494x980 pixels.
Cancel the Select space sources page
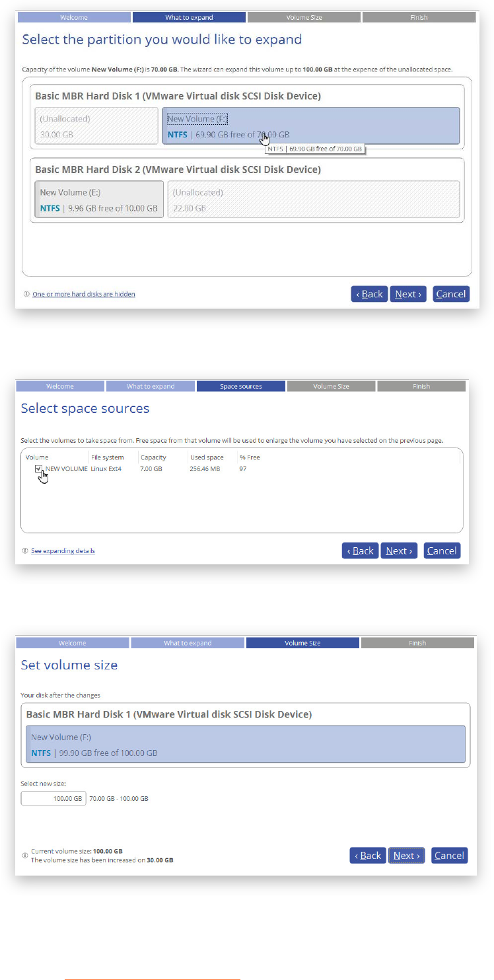pyautogui.click(x=442, y=550)
